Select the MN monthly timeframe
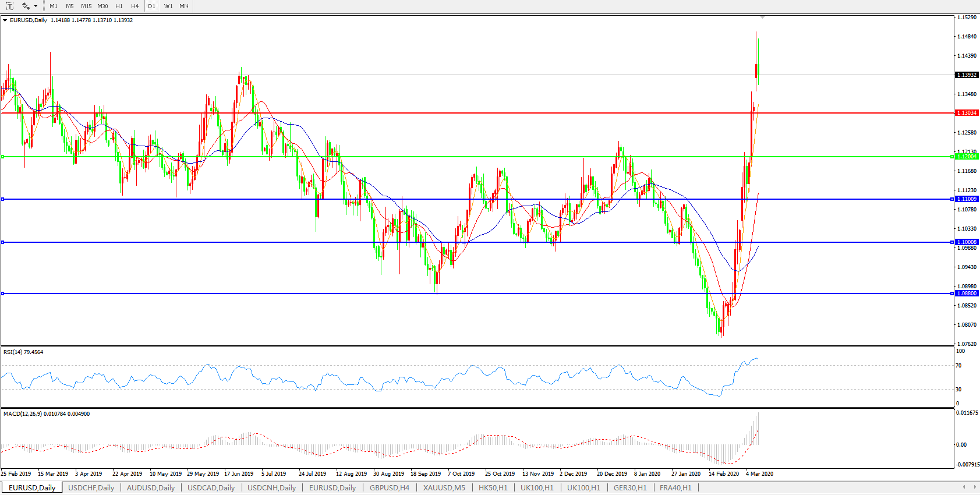 point(184,6)
